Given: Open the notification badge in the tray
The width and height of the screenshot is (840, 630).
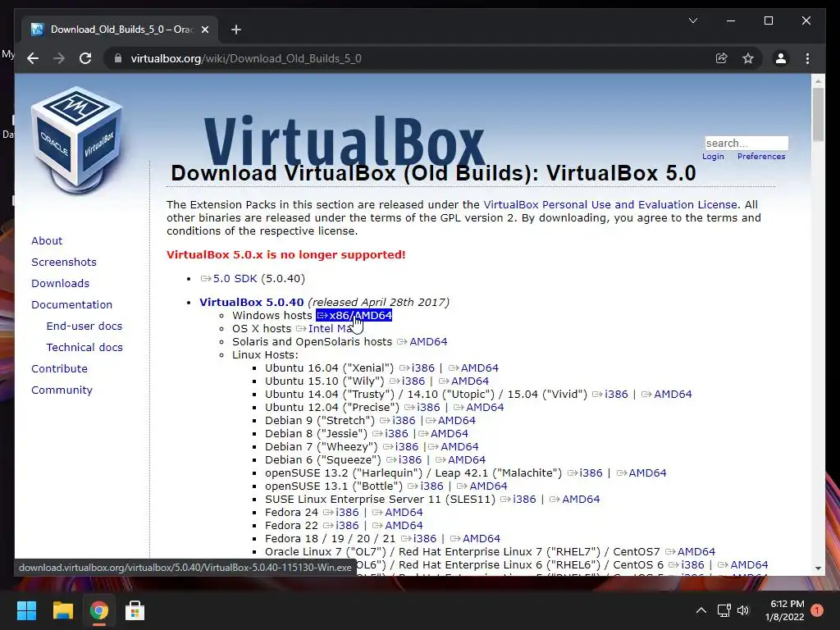Looking at the screenshot, I should tap(817, 610).
